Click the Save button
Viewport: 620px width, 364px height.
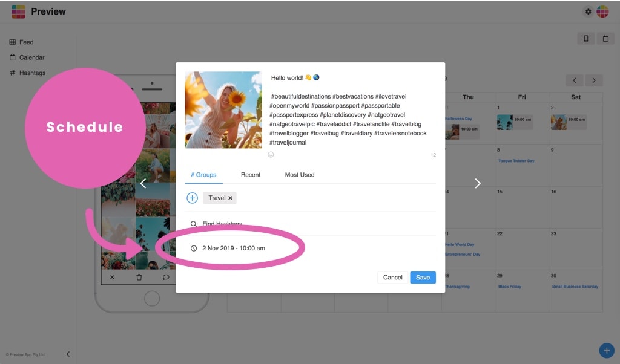[x=423, y=277]
